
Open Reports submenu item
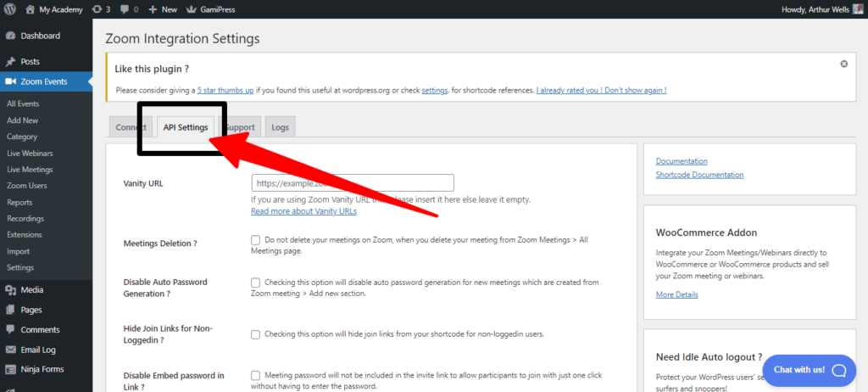(x=20, y=203)
